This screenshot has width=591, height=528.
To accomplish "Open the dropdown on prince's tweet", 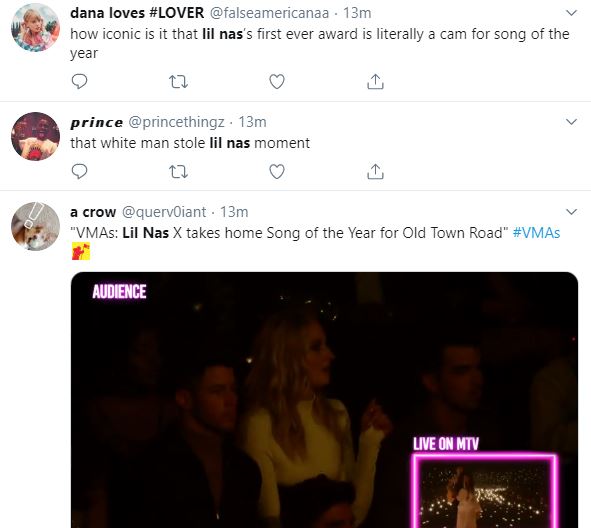I will tap(571, 122).
